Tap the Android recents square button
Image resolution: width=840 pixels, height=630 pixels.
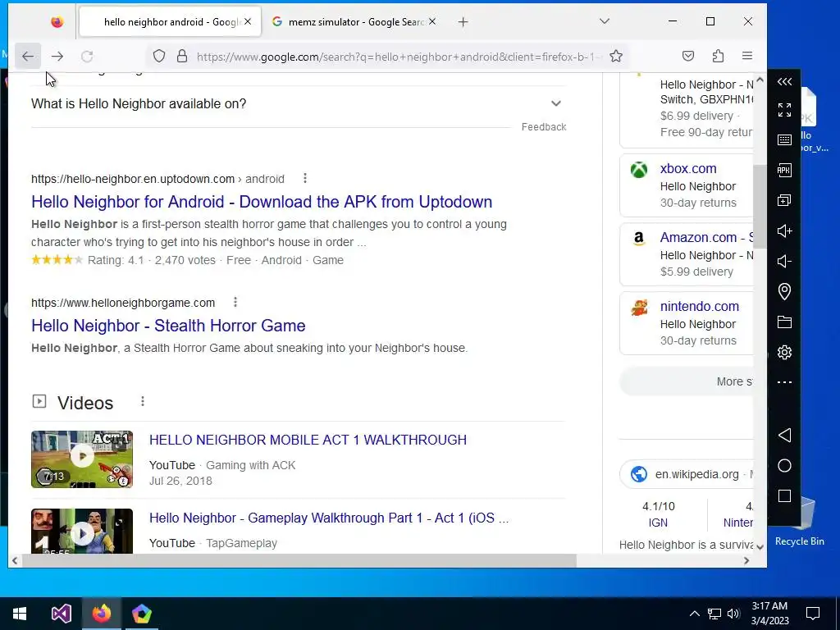(x=784, y=496)
